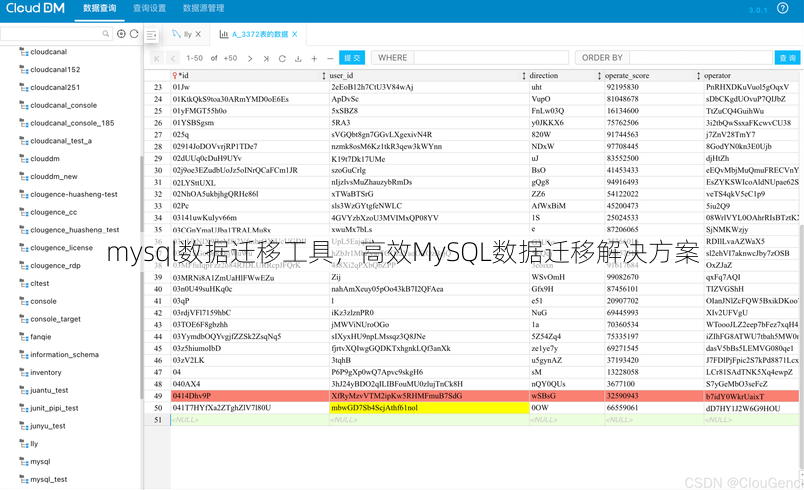The height and width of the screenshot is (490, 804).
Task: Go to the first page of results
Action: click(x=157, y=58)
